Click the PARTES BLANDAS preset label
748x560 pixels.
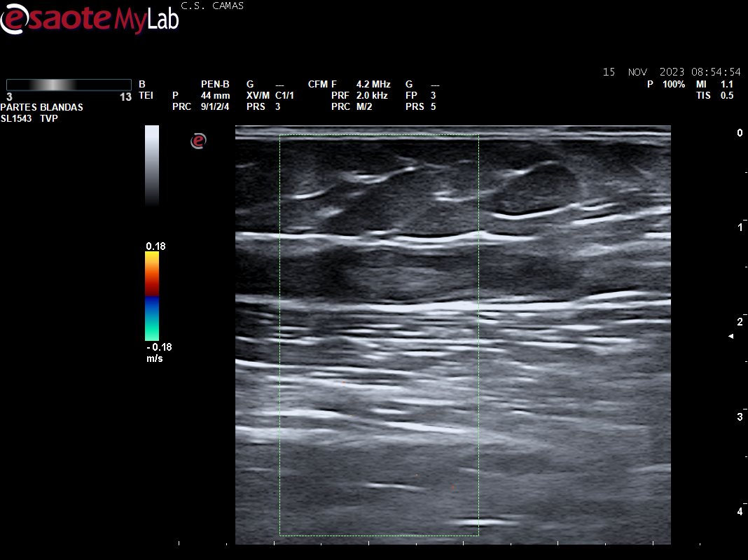(x=42, y=107)
